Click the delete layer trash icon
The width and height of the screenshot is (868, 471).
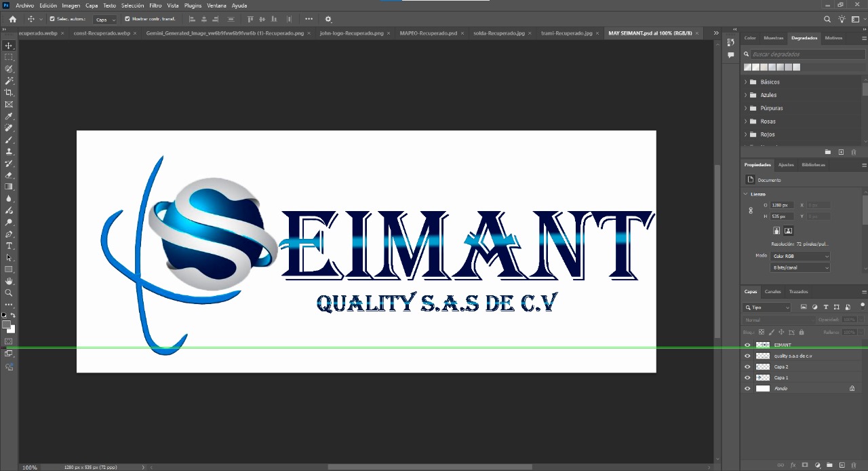pyautogui.click(x=854, y=465)
